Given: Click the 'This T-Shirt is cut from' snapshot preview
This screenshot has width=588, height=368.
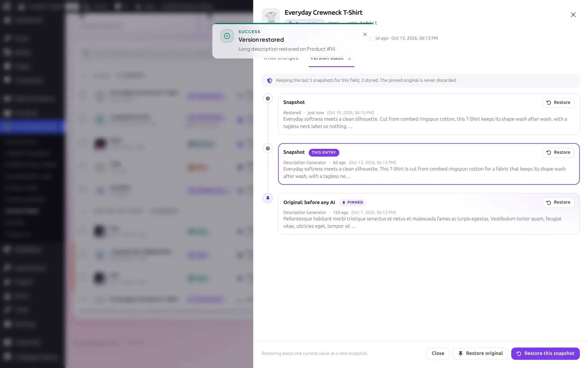Looking at the screenshot, I should click(x=424, y=173).
